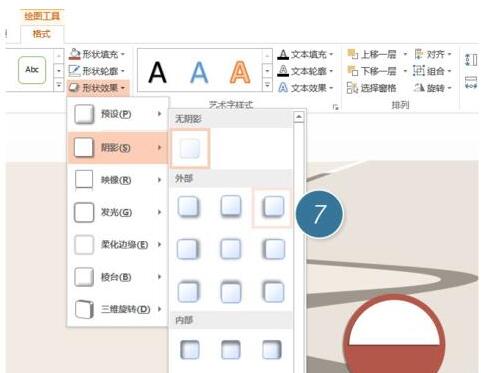Open the 阴影(S) submenu item

tap(118, 148)
